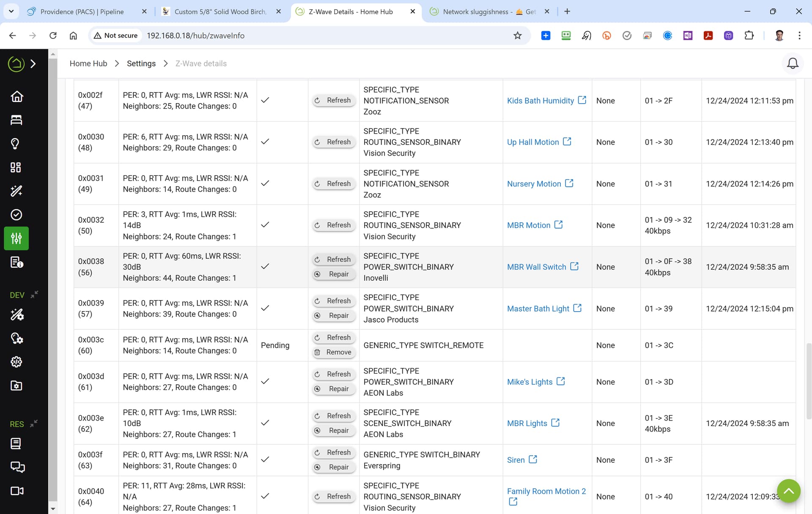Refresh node 0x0040 Family Room Motion 2
Screen dimensions: 812x514
click(334, 496)
